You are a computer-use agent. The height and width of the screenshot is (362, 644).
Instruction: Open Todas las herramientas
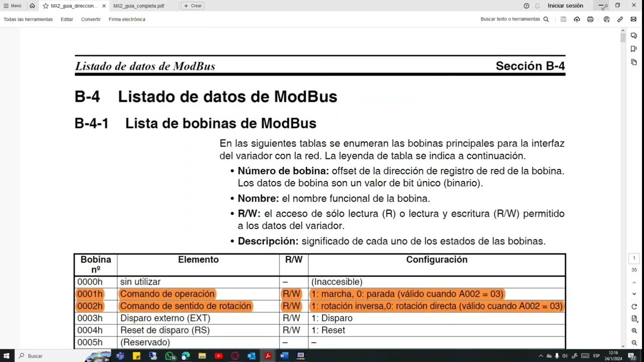click(28, 19)
